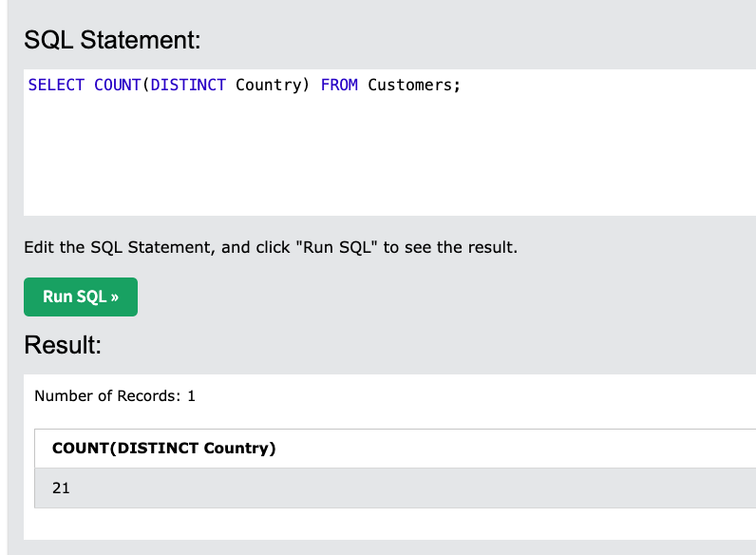Click inside the SQL statement editor
The height and width of the screenshot is (555, 756).
click(x=389, y=143)
